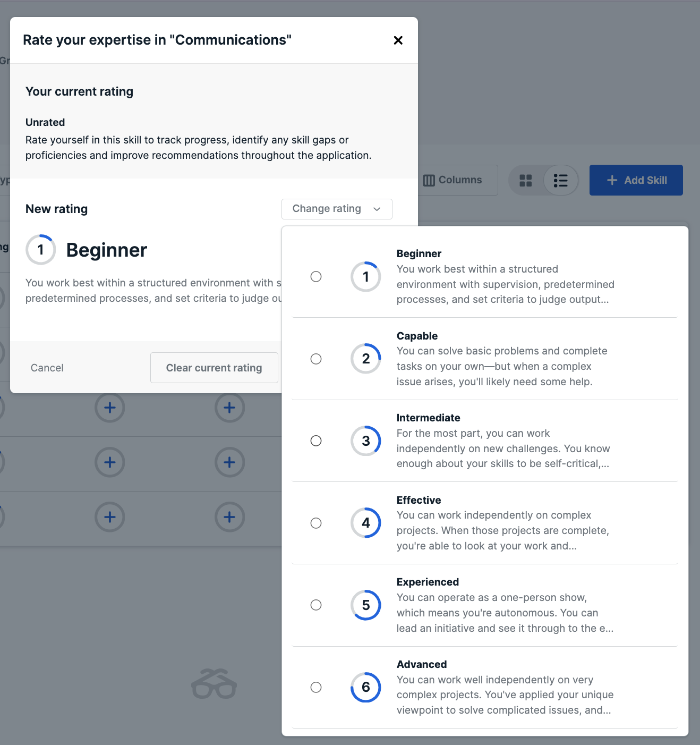Choose the Advanced radio button
This screenshot has height=745, width=700.
point(316,687)
